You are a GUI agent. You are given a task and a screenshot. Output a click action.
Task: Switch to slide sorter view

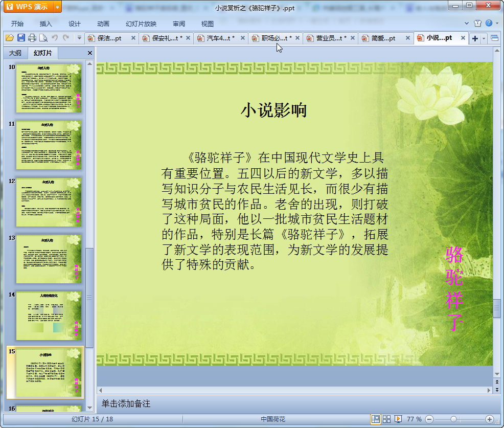coord(386,419)
